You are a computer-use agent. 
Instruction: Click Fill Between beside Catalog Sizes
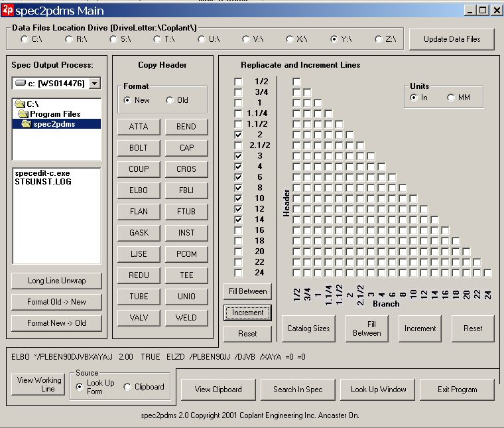pos(367,328)
